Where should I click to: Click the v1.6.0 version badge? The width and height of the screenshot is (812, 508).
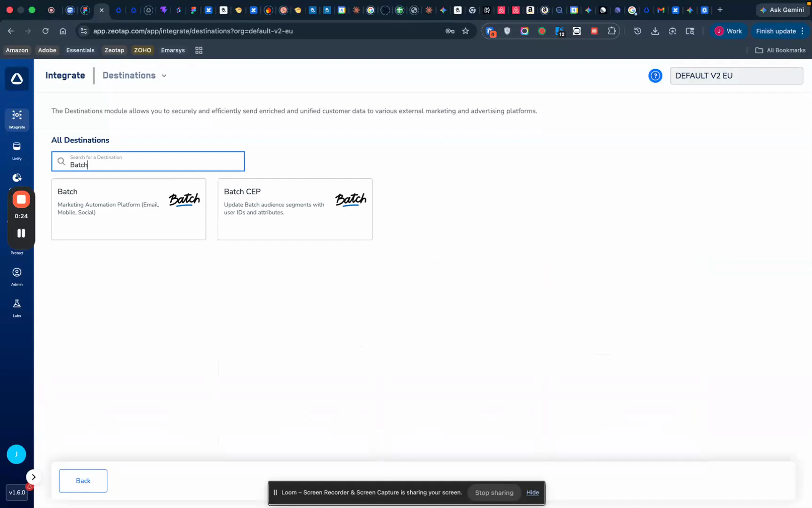coord(17,492)
